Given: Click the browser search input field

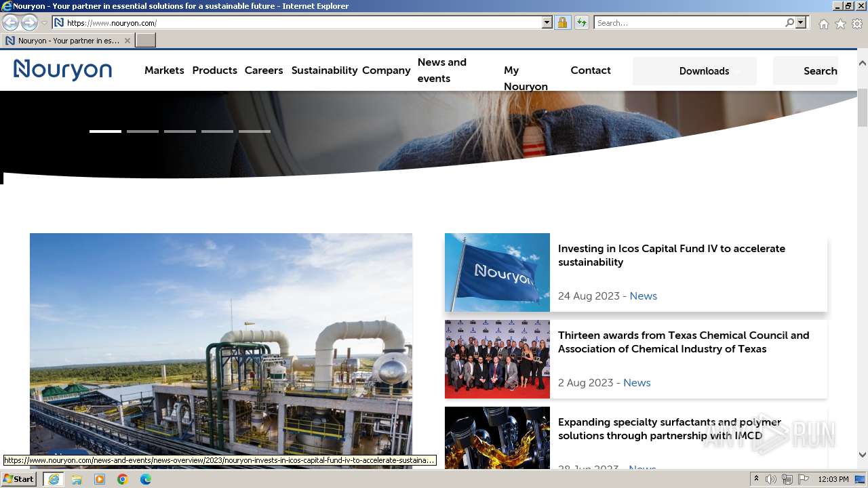Looking at the screenshot, I should click(689, 22).
